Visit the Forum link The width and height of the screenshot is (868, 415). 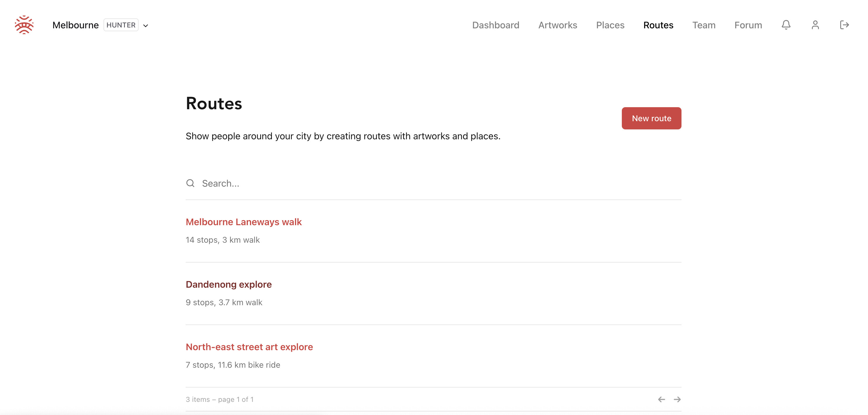[x=748, y=25]
